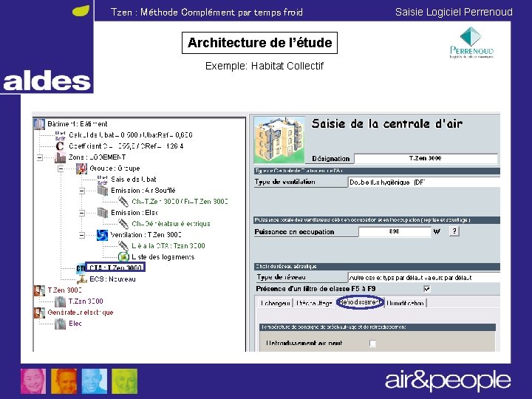Select CTA : T.Zen 3000 in the tree
This screenshot has height=399, width=532.
click(x=115, y=267)
